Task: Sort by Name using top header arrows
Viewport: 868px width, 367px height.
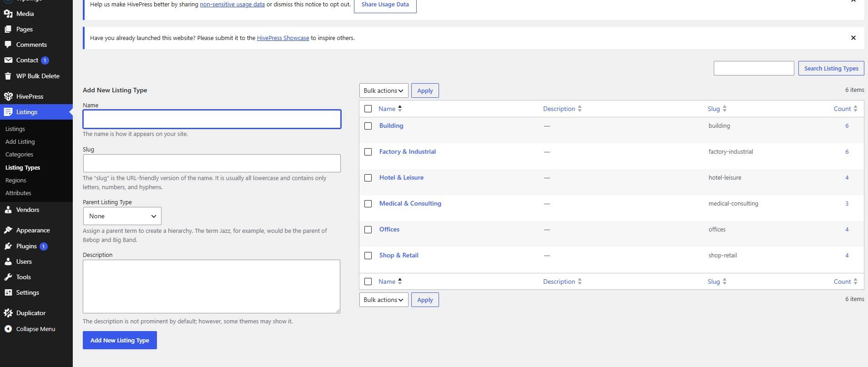Action: coord(400,109)
